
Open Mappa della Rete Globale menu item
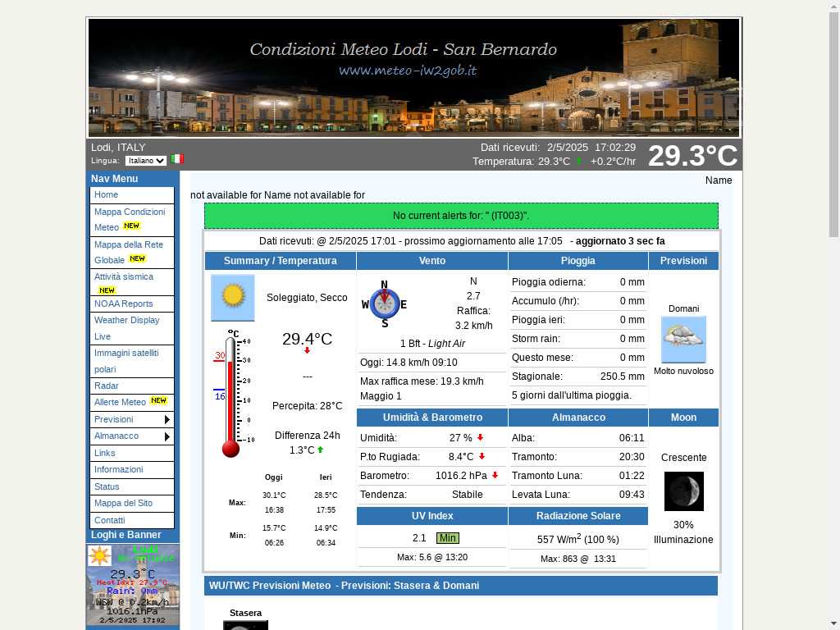132,253
